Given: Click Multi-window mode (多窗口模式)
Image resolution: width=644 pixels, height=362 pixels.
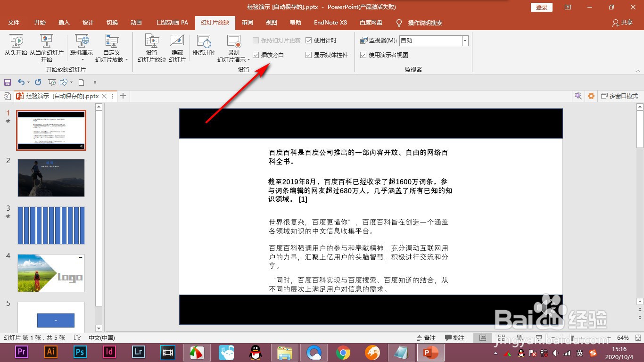Looking at the screenshot, I should tap(619, 96).
